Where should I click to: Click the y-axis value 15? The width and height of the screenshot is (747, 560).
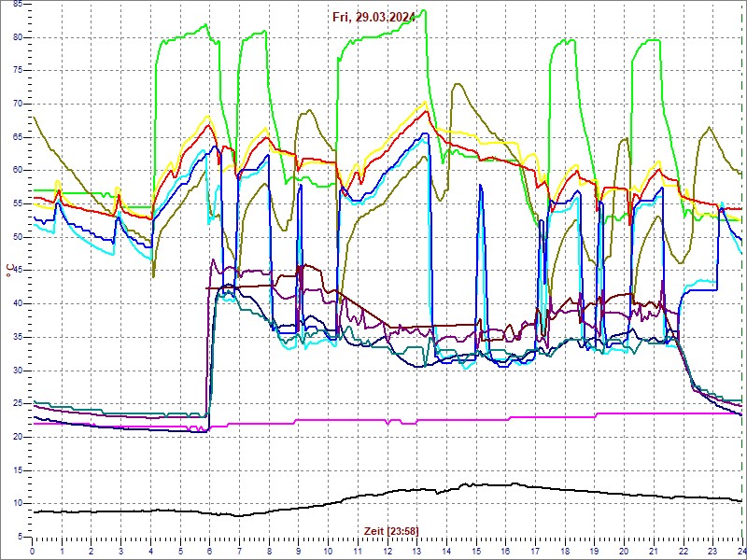17,470
